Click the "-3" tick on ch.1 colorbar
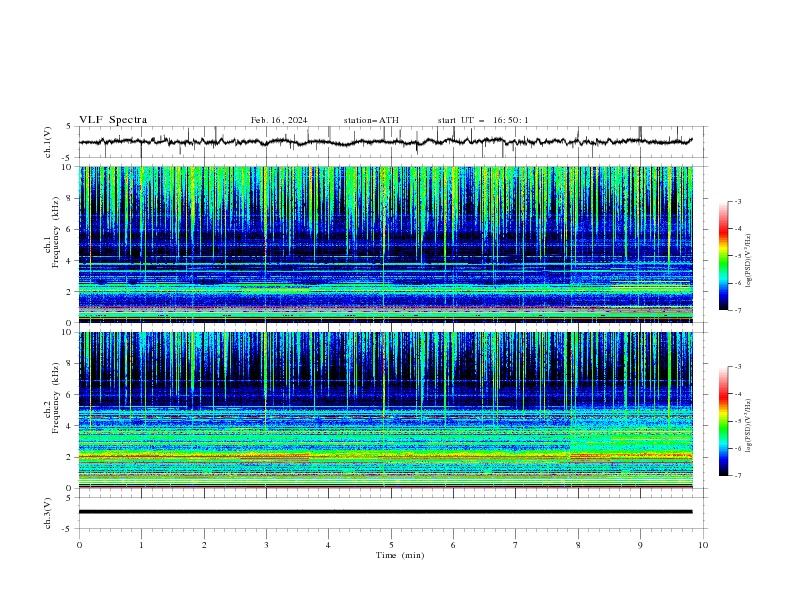This screenshot has height=612, width=792. [738, 201]
